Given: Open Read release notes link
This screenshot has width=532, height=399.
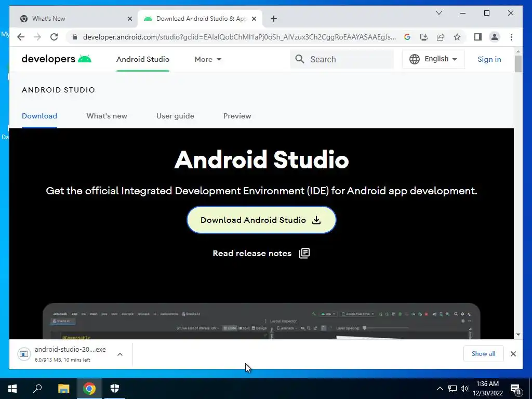Looking at the screenshot, I should click(252, 254).
